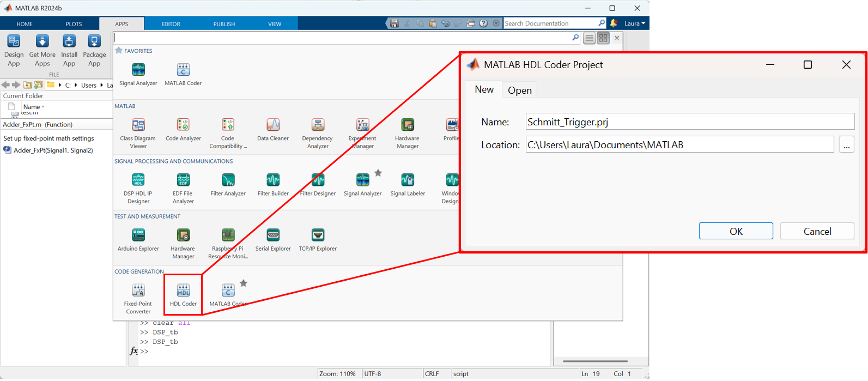
Task: Click Get More Apps
Action: (42, 51)
